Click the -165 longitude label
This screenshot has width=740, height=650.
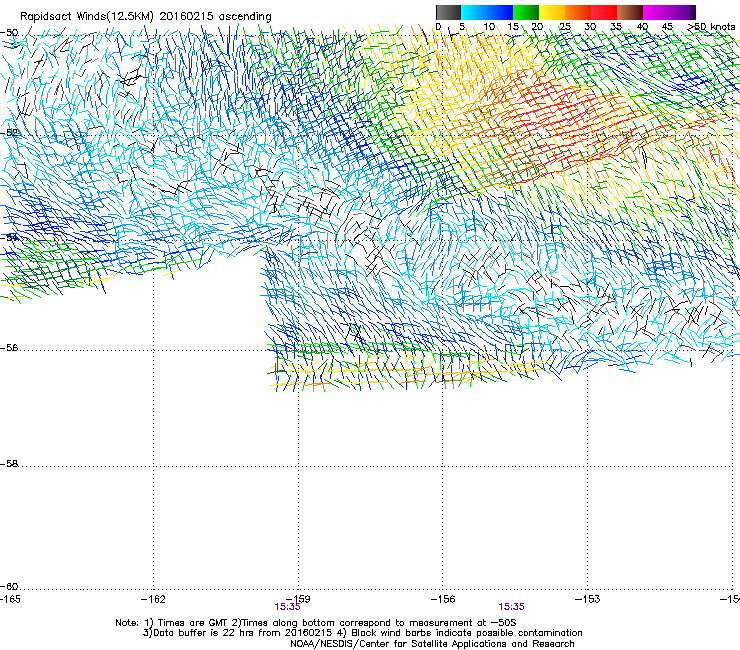click(x=10, y=599)
